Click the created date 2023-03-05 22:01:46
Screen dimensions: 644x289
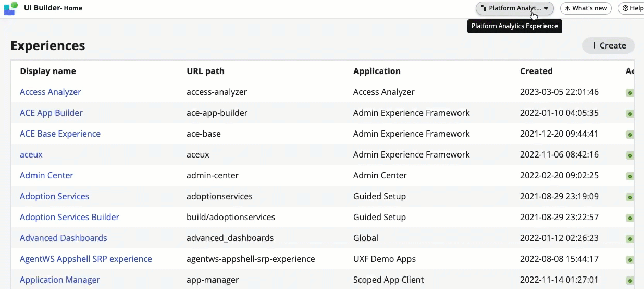tap(559, 92)
